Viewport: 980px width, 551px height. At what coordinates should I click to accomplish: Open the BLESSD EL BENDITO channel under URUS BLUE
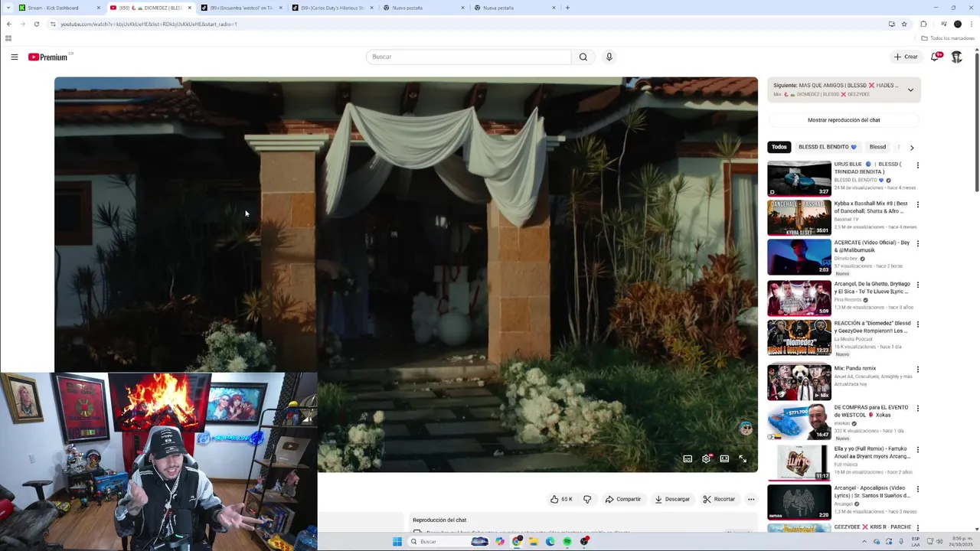click(857, 180)
